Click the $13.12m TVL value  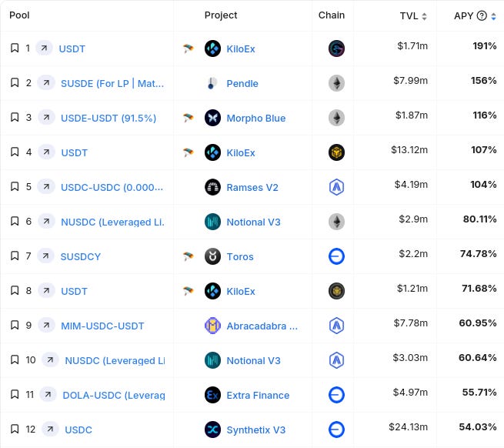(409, 149)
